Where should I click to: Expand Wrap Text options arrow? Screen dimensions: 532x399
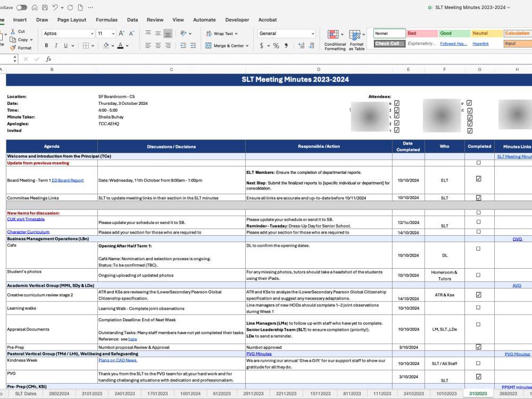(236, 34)
